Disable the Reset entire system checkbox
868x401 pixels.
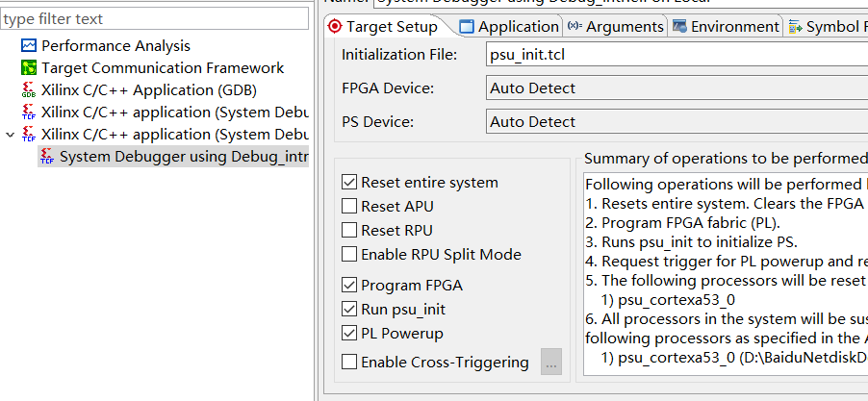point(349,183)
